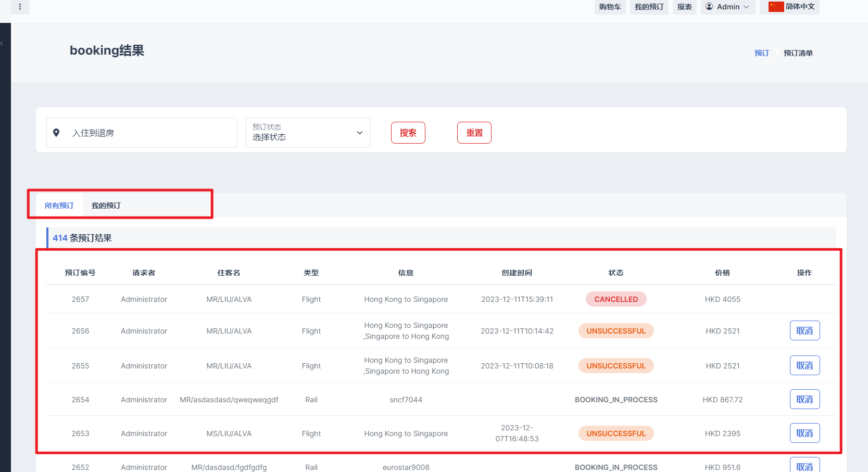Screen dimensions: 868x472
Task: Click the location pin icon in date field
Action: [x=56, y=133]
